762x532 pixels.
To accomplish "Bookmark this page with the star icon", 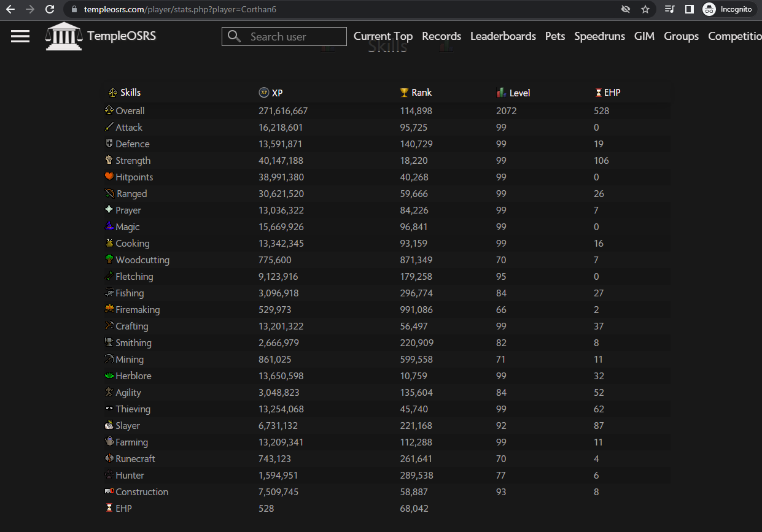I will click(645, 9).
